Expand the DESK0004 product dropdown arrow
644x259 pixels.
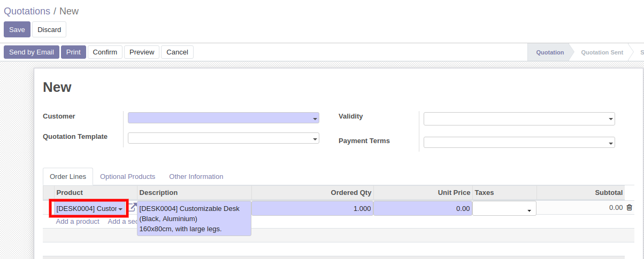120,209
